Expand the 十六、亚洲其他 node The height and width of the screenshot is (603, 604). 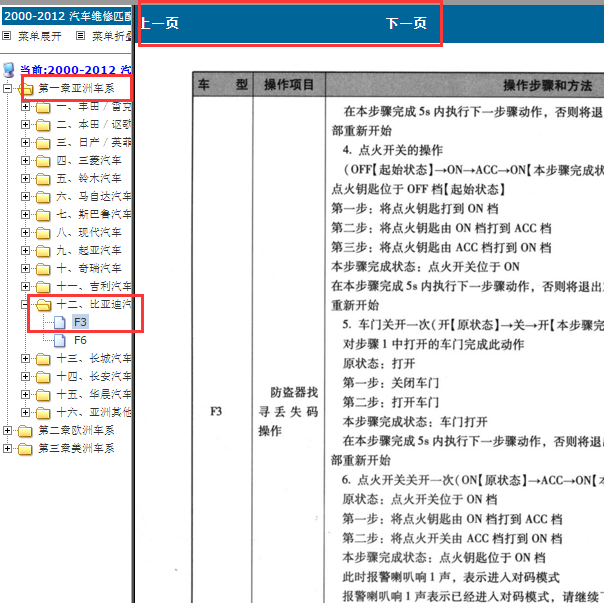point(25,412)
